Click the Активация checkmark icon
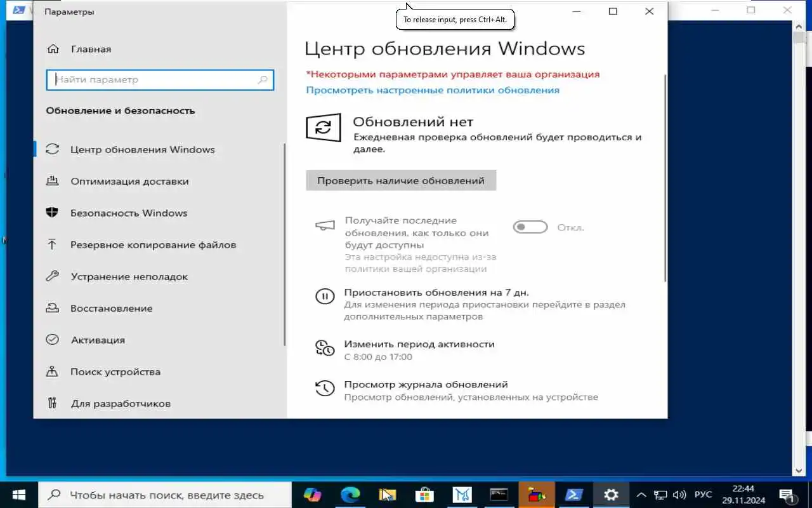Viewport: 812px width, 508px height. pyautogui.click(x=52, y=340)
